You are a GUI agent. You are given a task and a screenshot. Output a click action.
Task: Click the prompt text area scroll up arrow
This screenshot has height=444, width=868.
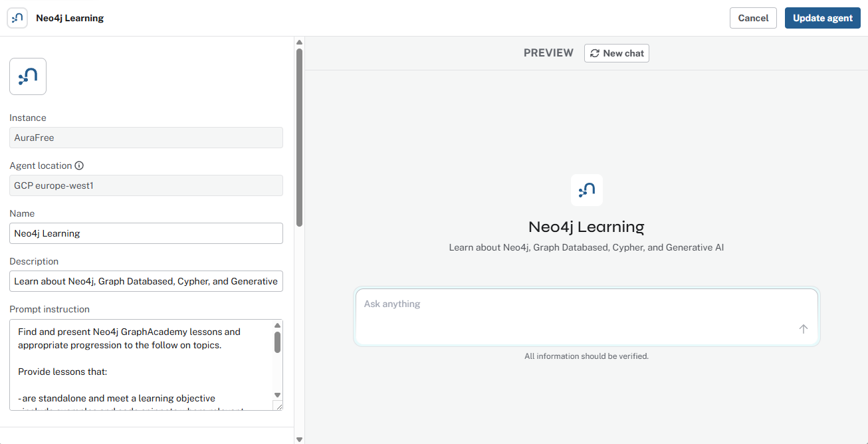click(x=278, y=326)
